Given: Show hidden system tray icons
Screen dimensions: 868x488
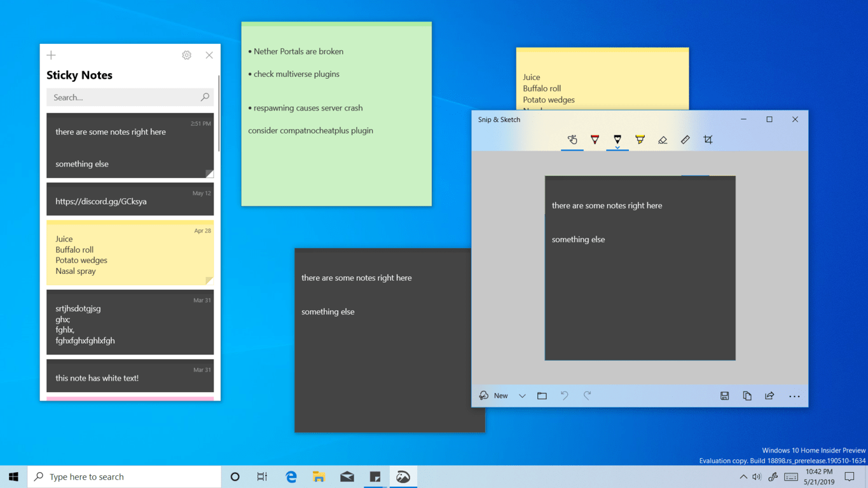Looking at the screenshot, I should [743, 477].
